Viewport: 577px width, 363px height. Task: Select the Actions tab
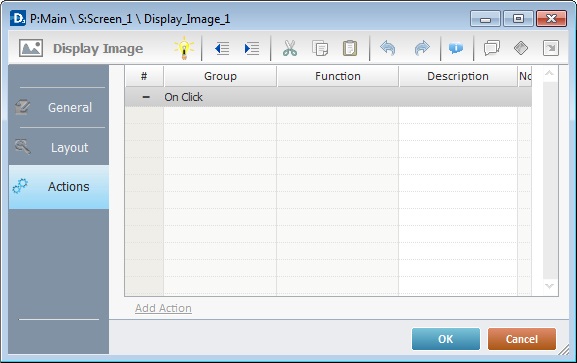59,187
